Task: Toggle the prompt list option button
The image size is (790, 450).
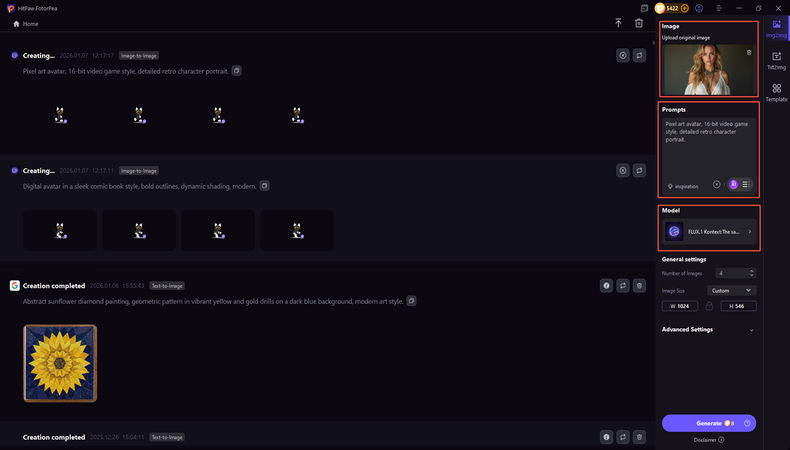Action: pos(746,184)
